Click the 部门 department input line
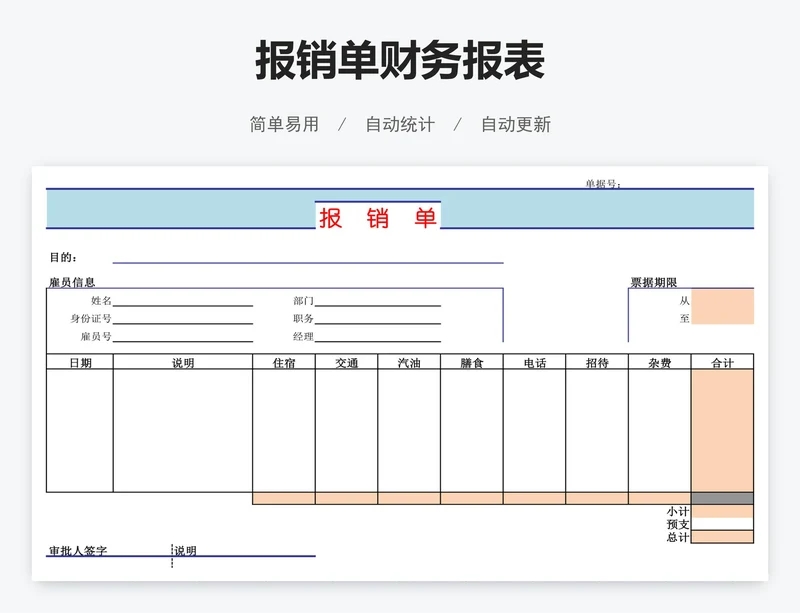The height and width of the screenshot is (613, 800). click(x=378, y=301)
